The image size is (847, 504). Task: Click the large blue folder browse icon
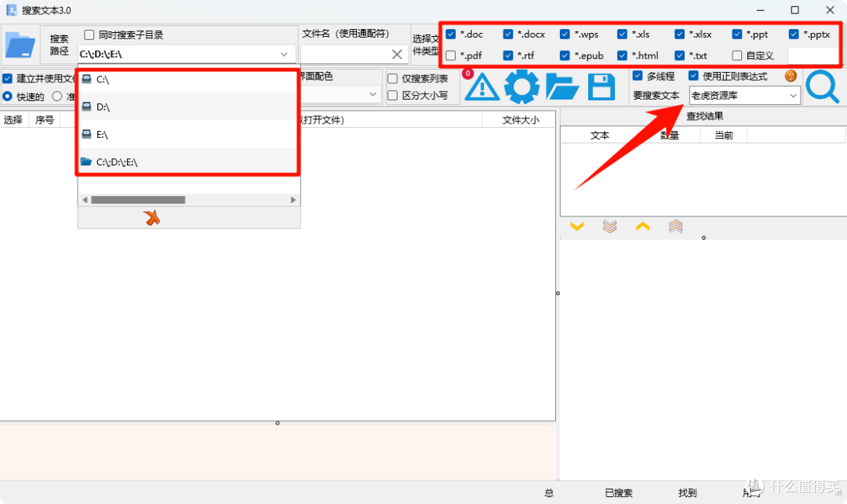20,45
